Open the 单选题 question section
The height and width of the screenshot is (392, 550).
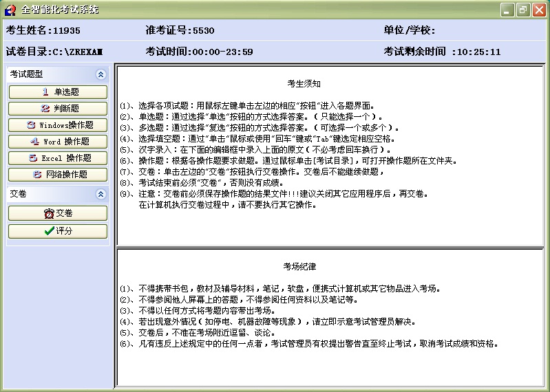[58, 91]
